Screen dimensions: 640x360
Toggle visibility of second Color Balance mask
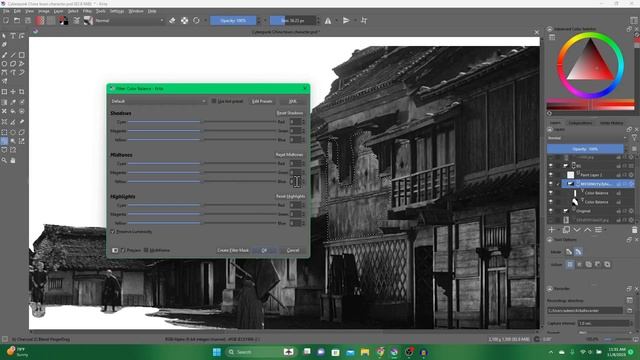(x=551, y=202)
